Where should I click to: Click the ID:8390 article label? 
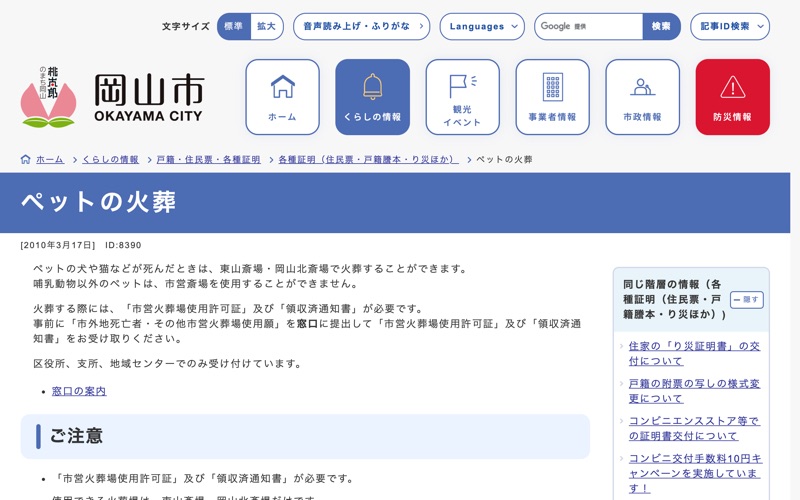123,245
